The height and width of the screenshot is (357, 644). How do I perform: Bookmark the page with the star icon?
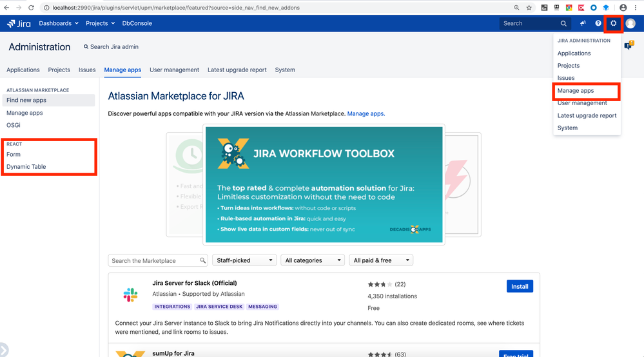(529, 7)
